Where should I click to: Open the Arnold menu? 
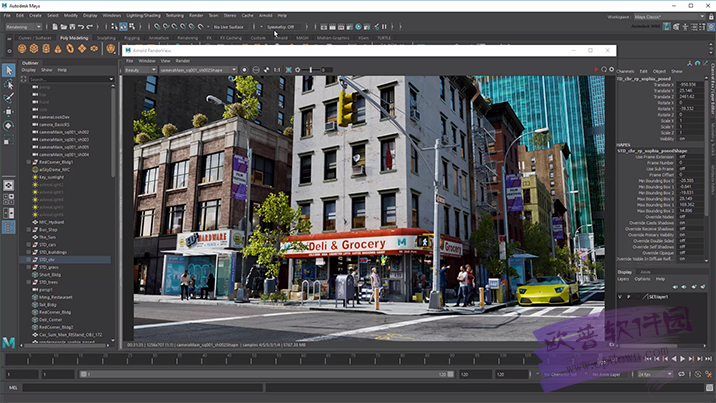(265, 16)
